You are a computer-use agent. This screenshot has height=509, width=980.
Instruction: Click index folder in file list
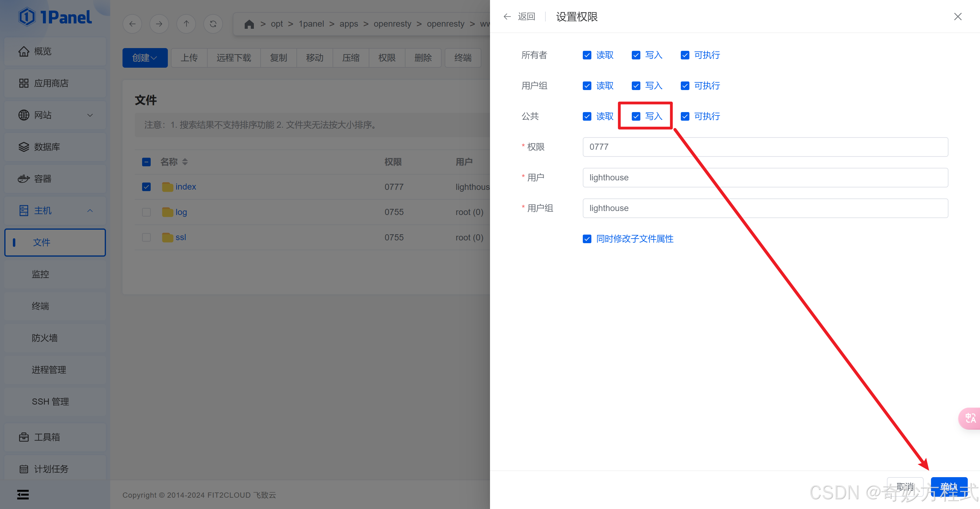click(186, 187)
